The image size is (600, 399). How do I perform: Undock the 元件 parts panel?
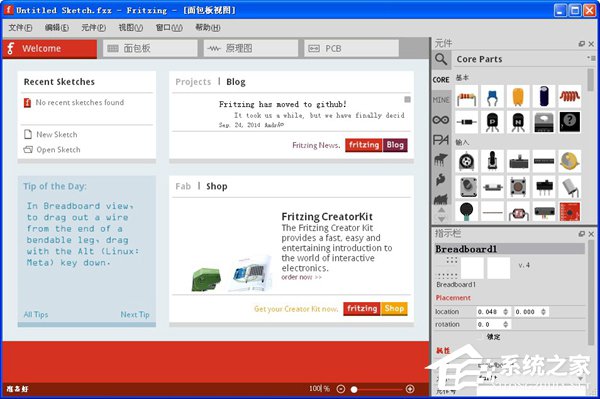(x=582, y=44)
